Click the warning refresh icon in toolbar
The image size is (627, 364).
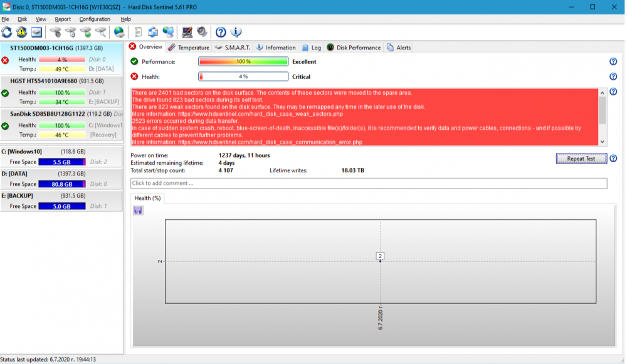pyautogui.click(x=21, y=32)
